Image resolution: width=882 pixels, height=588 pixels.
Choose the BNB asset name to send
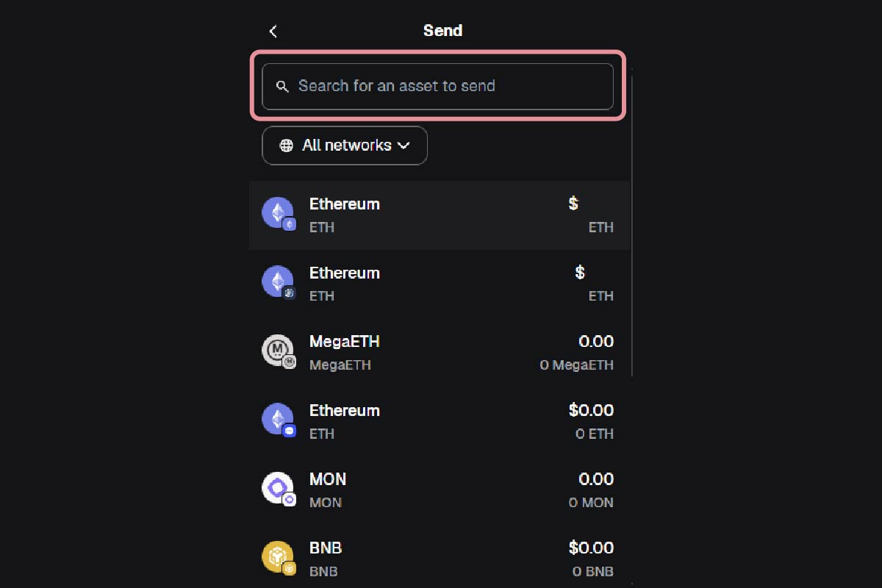click(326, 548)
